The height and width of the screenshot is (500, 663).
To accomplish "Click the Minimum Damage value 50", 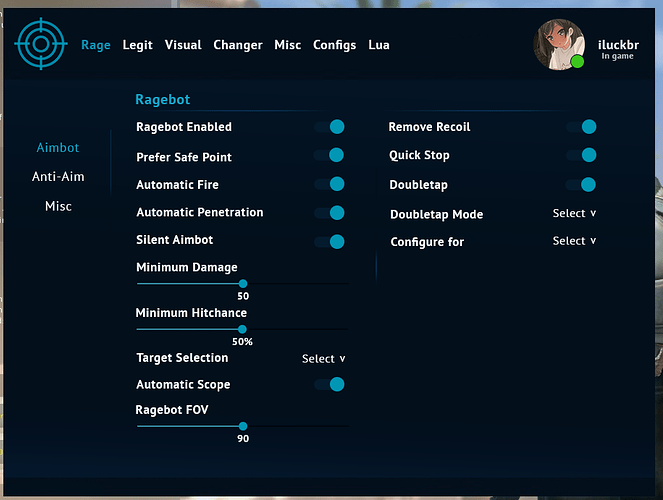I will click(x=243, y=296).
